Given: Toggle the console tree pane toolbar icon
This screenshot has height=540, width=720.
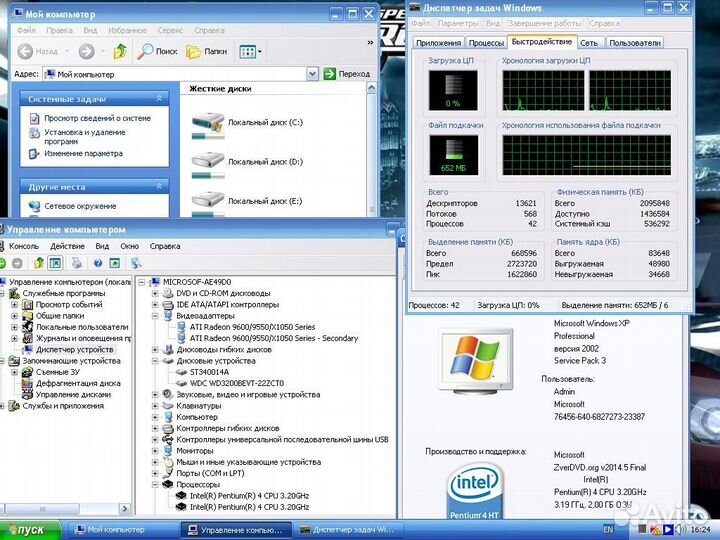Looking at the screenshot, I should pos(55,263).
